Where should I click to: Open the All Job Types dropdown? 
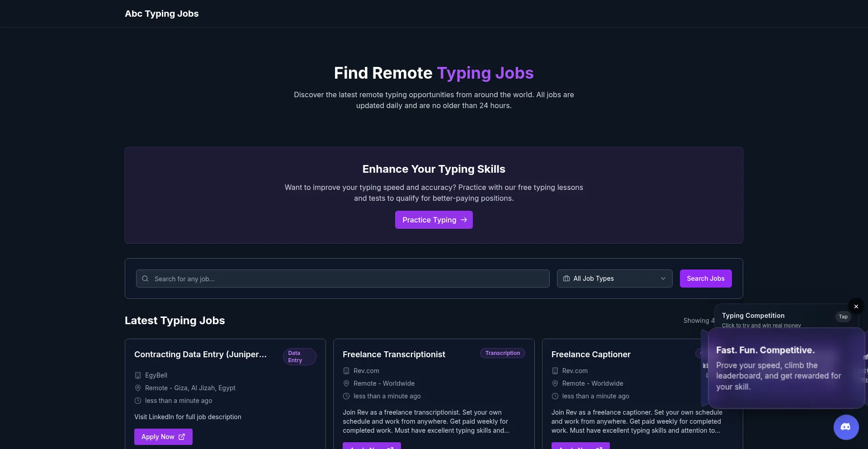tap(615, 279)
